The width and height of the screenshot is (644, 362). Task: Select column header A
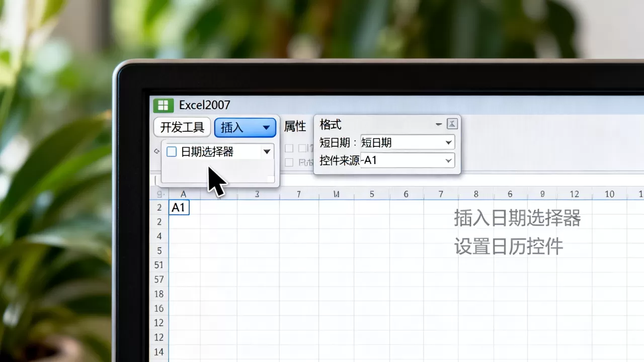tap(184, 194)
